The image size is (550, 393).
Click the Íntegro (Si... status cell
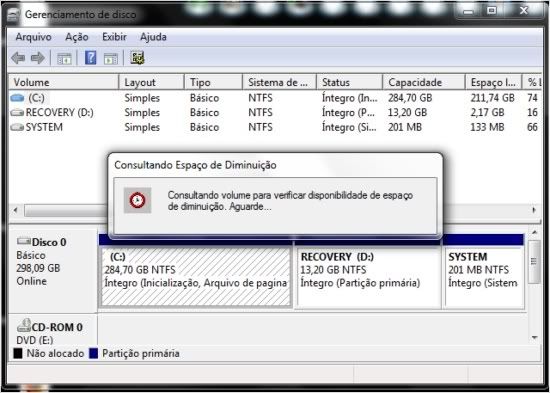[x=349, y=127]
